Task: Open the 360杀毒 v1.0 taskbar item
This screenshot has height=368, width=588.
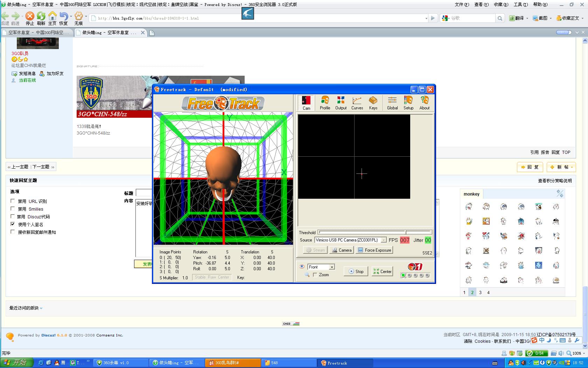Action: 120,363
